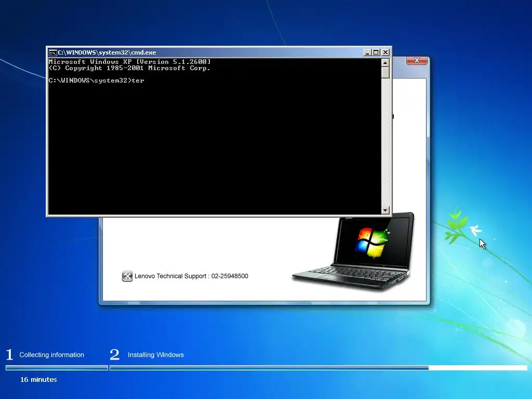The image size is (532, 399).
Task: Click the '16 minutes' remaining time text
Action: (x=38, y=380)
